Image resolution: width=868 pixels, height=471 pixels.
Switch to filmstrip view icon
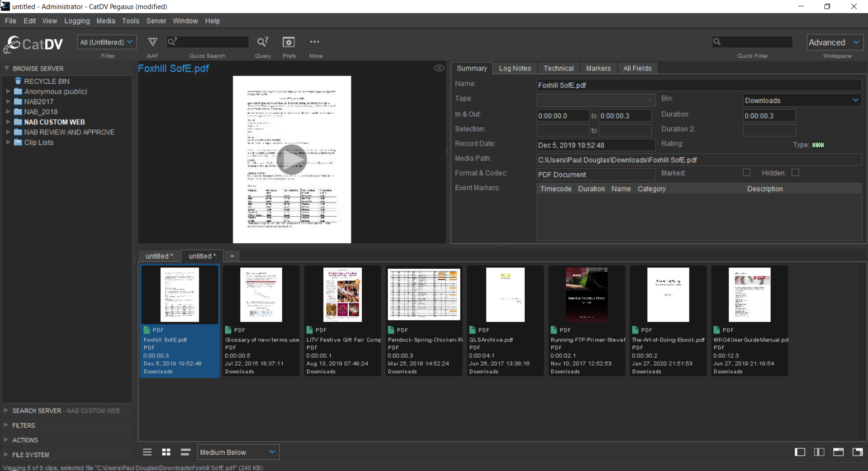pos(185,452)
